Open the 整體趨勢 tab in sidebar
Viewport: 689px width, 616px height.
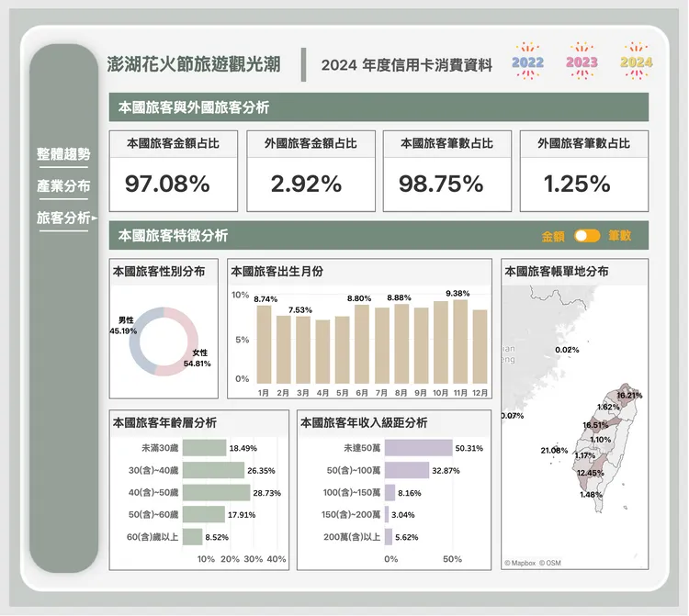point(63,153)
